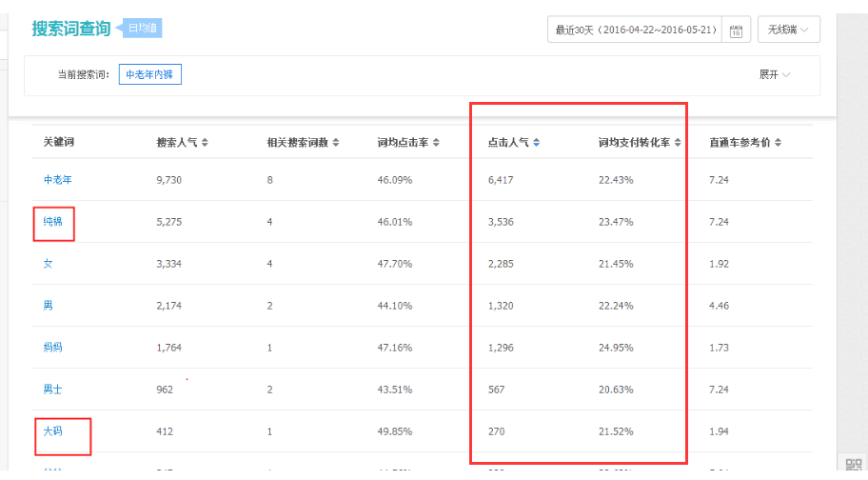Select reference price 1.94 in 大码 row

pos(719,431)
